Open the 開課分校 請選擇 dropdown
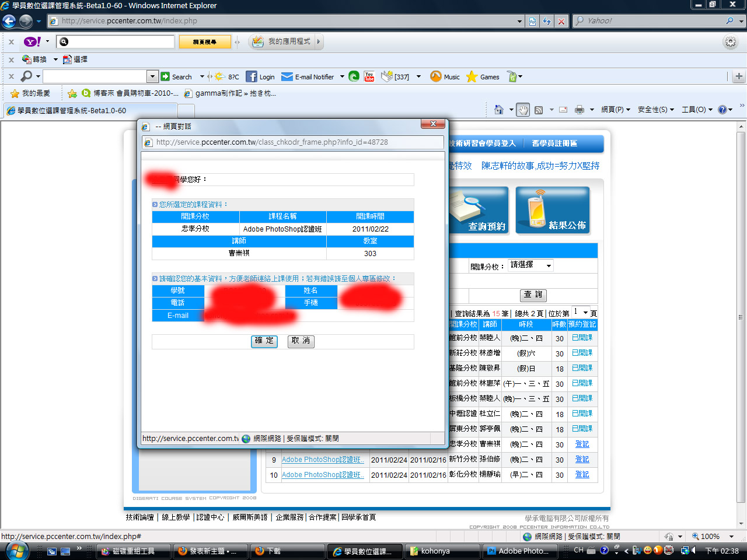This screenshot has width=747, height=560. 530,265
